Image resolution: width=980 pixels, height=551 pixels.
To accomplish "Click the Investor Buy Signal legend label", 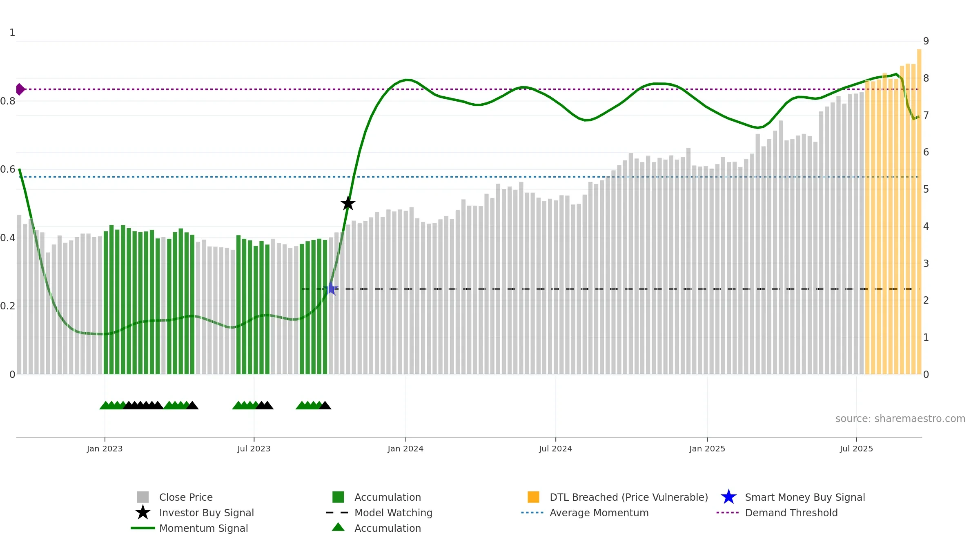I will pyautogui.click(x=206, y=513).
